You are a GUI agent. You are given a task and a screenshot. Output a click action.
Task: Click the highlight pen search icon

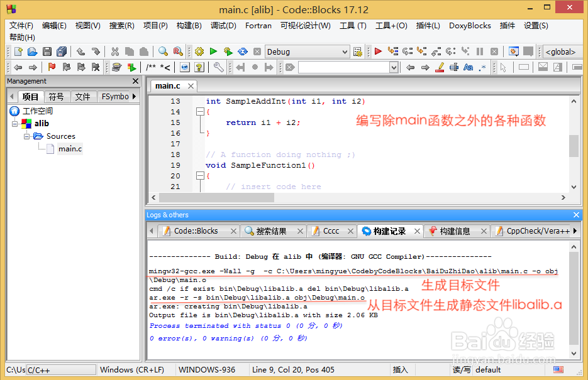pos(440,67)
